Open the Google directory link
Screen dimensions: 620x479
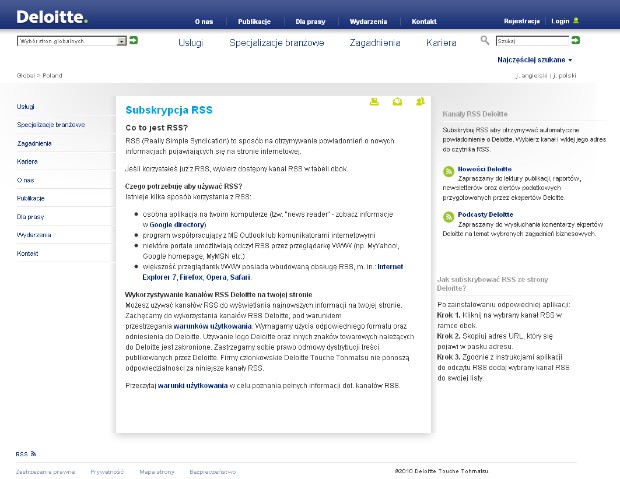pos(178,225)
